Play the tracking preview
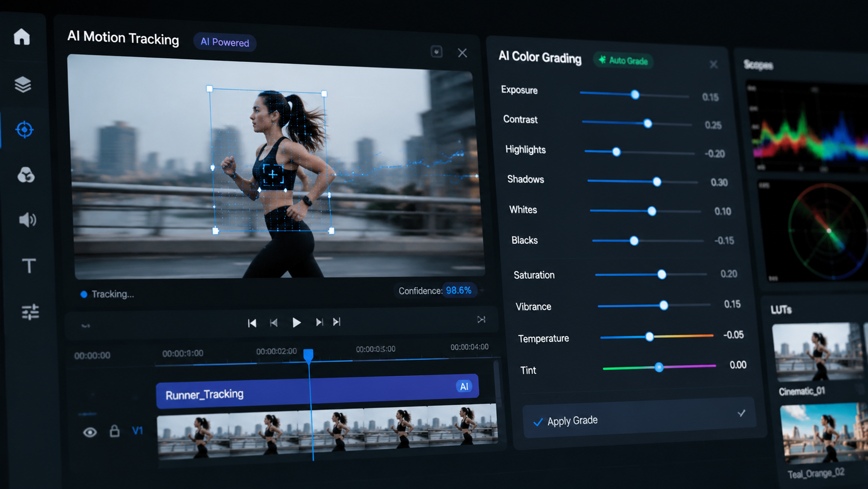The height and width of the screenshot is (489, 868). [296, 323]
